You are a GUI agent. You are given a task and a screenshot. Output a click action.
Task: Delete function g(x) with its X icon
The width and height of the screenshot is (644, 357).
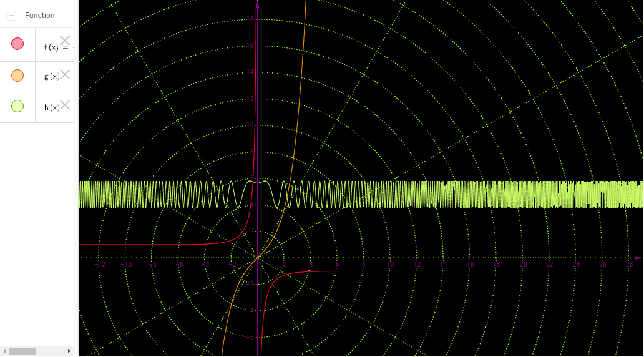point(65,74)
